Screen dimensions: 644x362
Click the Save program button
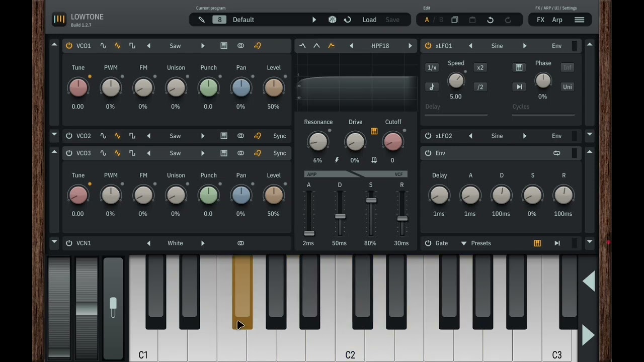pyautogui.click(x=392, y=20)
